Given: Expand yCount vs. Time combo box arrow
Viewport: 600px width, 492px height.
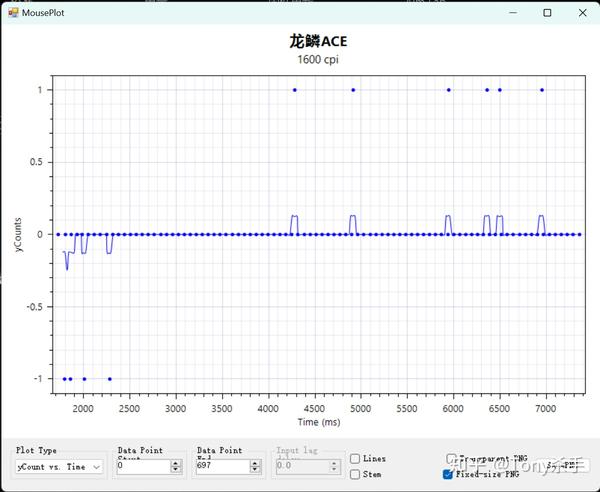Looking at the screenshot, I should pyautogui.click(x=97, y=467).
